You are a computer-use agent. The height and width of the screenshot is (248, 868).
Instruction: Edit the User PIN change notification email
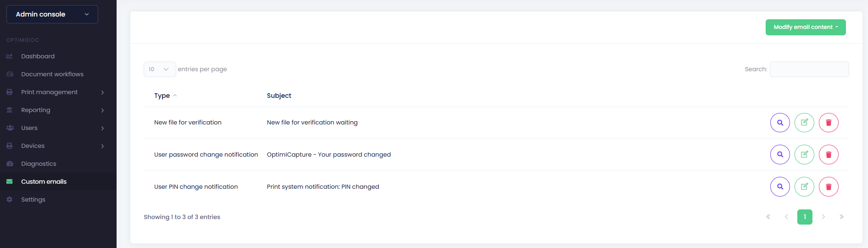pos(804,187)
